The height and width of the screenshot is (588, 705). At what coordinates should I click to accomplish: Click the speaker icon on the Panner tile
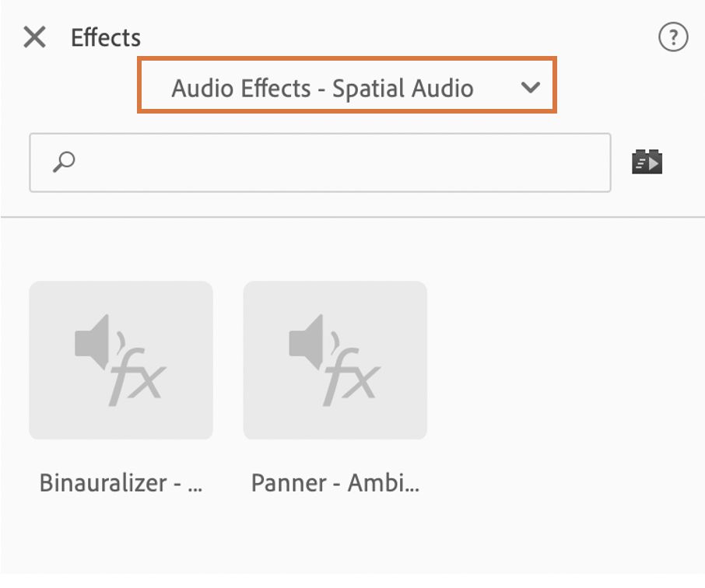pyautogui.click(x=309, y=341)
